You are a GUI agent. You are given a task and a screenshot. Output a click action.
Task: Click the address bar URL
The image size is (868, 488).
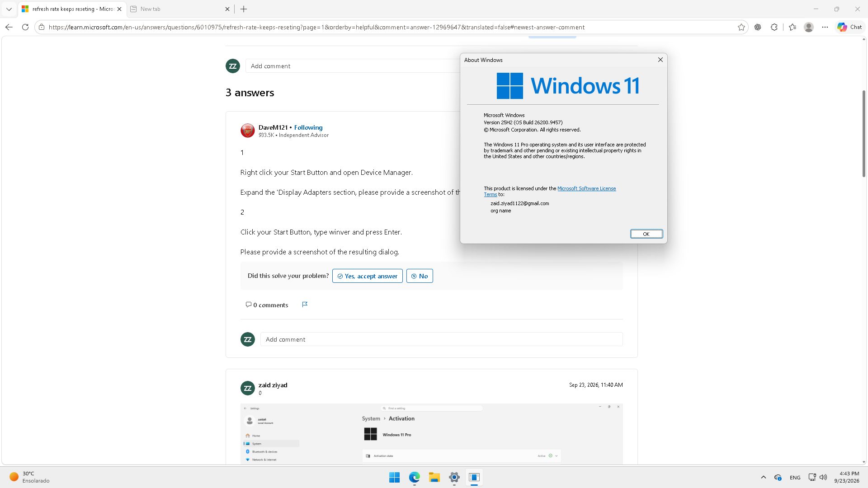click(x=316, y=27)
